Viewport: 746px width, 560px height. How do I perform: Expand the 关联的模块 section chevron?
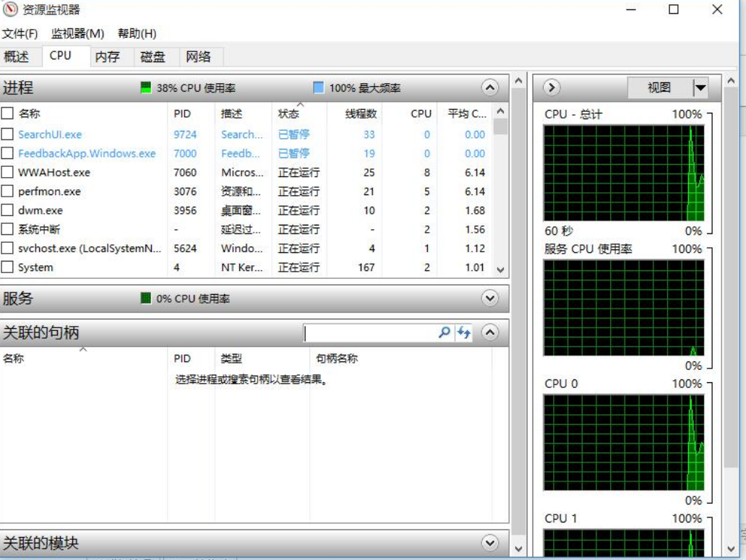click(x=490, y=543)
